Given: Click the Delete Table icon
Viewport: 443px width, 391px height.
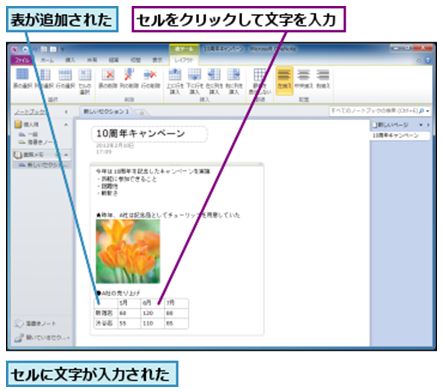Looking at the screenshot, I should click(108, 79).
